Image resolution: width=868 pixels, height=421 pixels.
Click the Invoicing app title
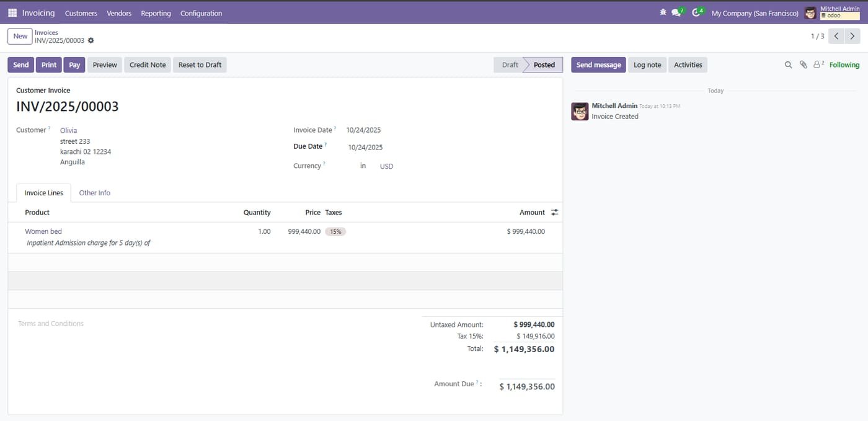coord(38,13)
